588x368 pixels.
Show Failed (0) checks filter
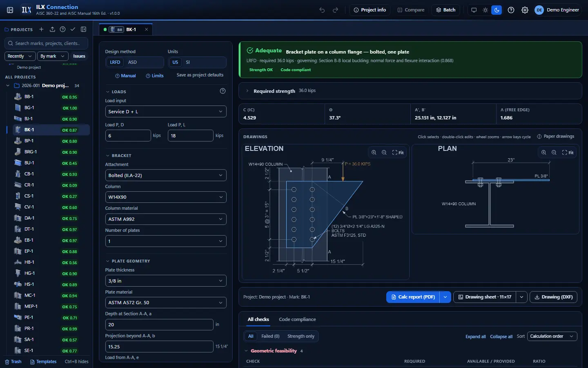click(x=270, y=337)
